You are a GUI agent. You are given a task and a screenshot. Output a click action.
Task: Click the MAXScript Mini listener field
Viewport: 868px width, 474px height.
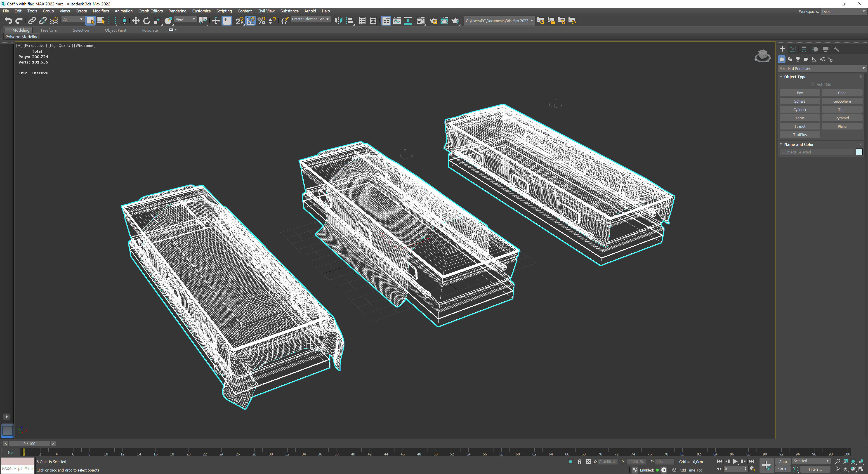18,469
